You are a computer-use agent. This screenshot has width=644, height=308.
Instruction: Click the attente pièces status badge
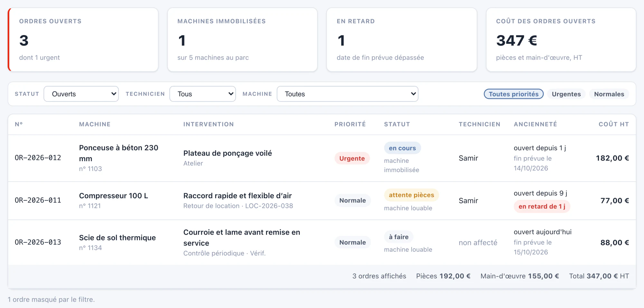pos(411,195)
